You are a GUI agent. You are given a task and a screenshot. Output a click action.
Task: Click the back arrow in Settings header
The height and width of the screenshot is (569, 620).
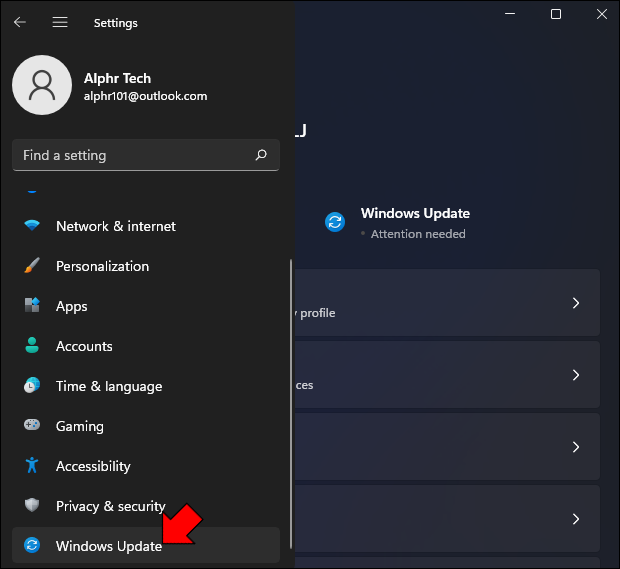pos(20,22)
